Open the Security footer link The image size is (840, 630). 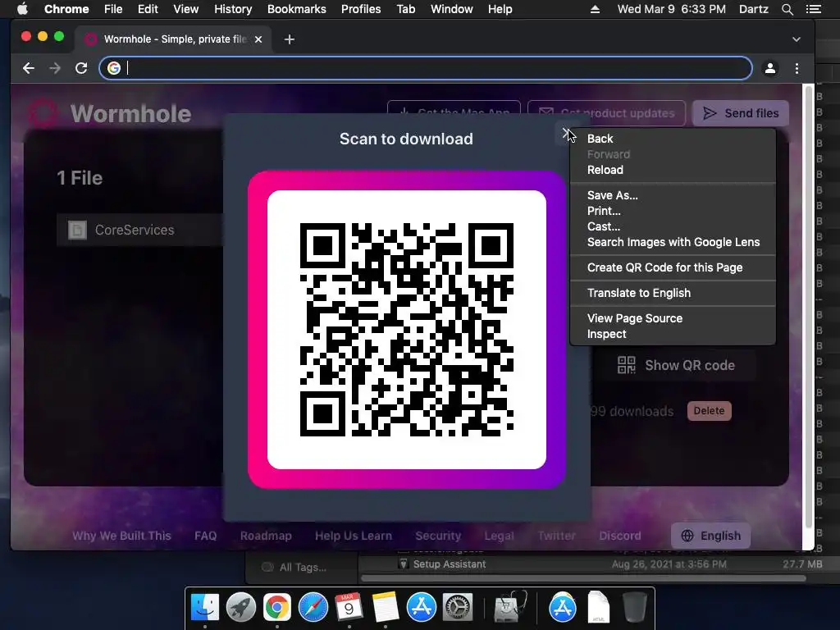(438, 536)
